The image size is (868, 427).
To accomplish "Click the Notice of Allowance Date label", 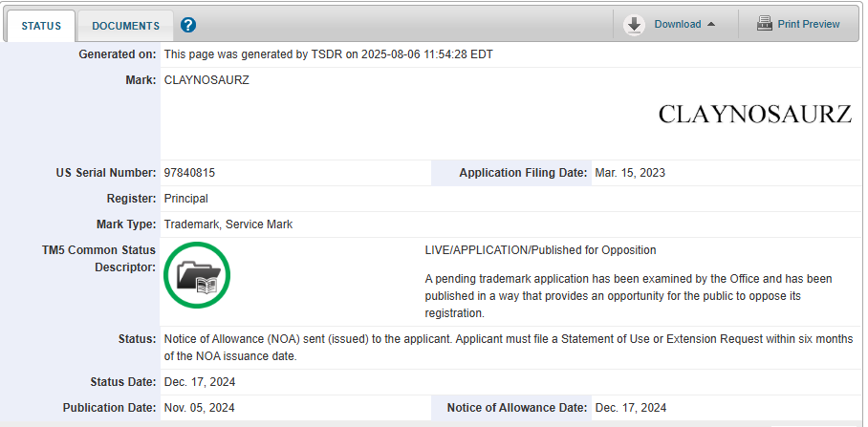I will point(517,408).
